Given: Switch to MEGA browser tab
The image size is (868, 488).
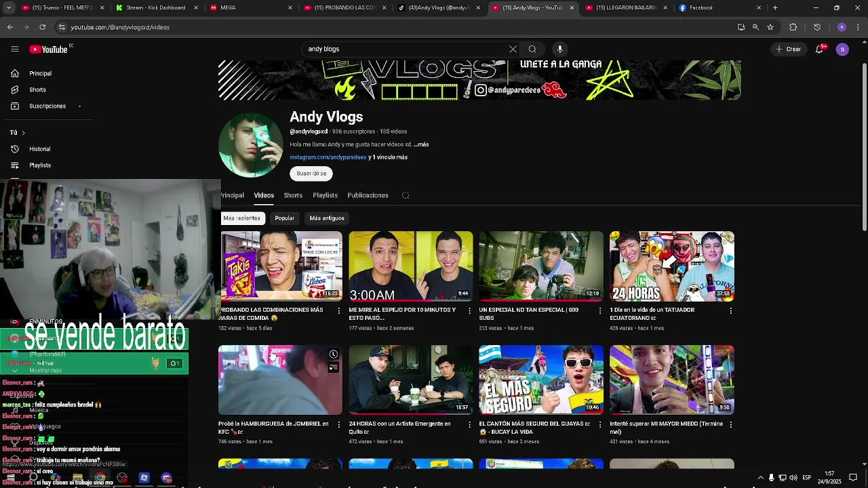Looking at the screenshot, I should click(250, 7).
